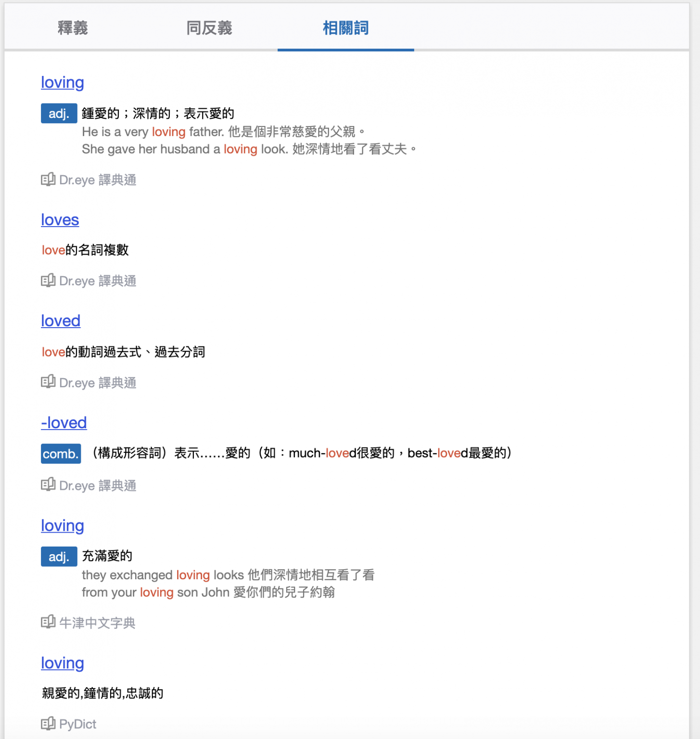Select the 相關詞 tab
Viewport: 700px width, 739px height.
click(x=345, y=28)
